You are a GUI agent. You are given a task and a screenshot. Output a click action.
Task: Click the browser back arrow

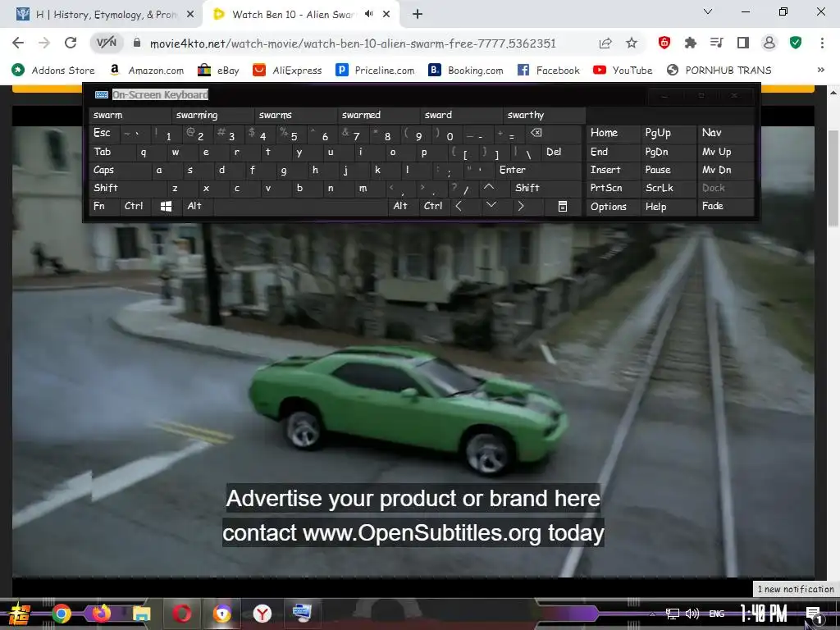click(x=18, y=43)
